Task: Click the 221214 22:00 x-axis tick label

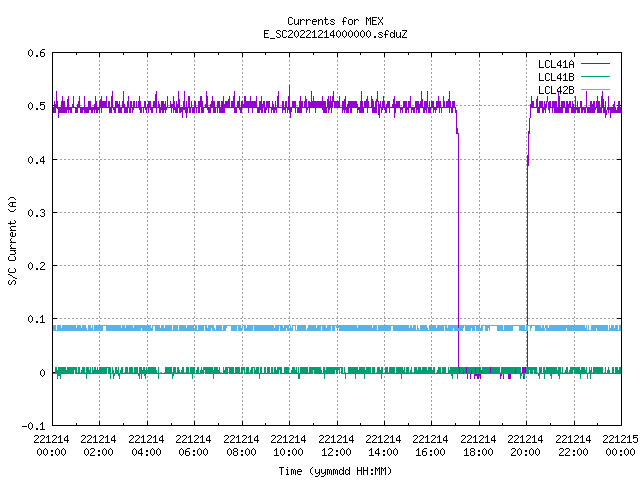Action: point(573,446)
